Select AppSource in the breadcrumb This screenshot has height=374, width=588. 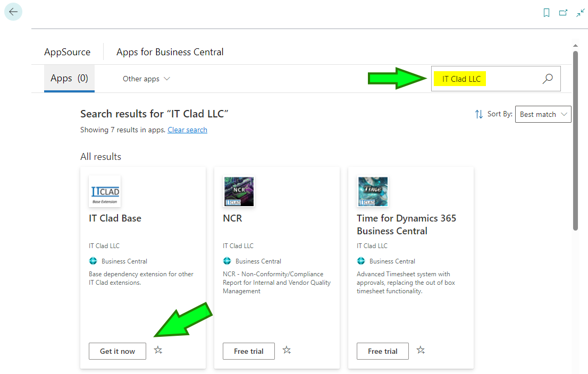[x=67, y=52]
